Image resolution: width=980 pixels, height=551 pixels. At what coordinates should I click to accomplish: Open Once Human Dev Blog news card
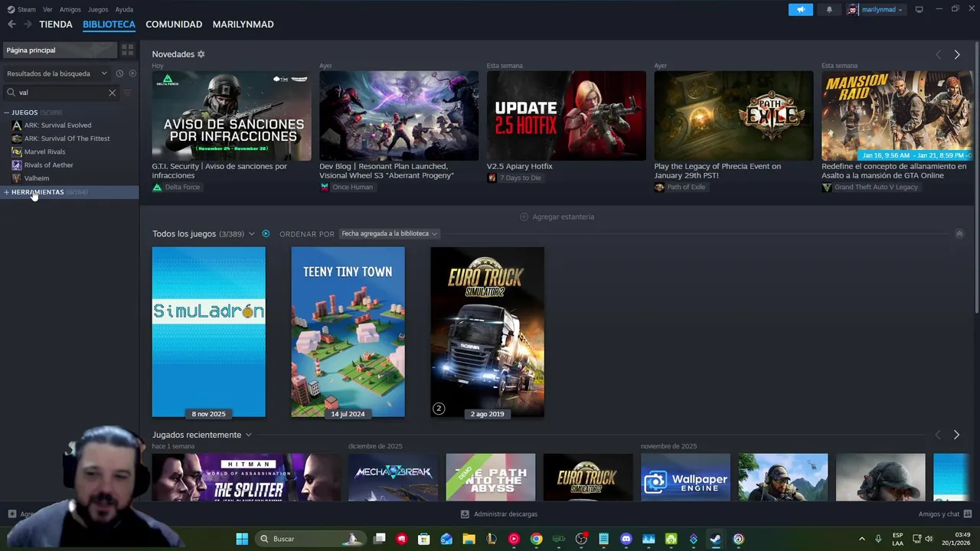tap(399, 116)
